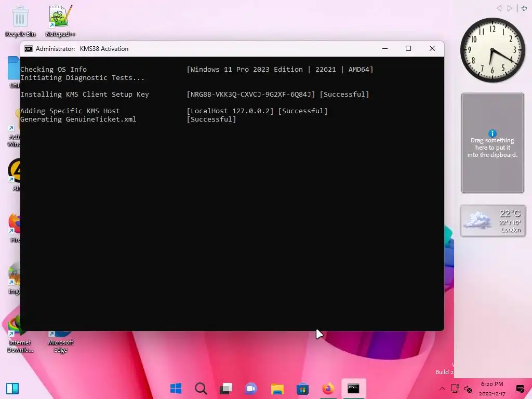Open File Explorer from taskbar

point(277,389)
